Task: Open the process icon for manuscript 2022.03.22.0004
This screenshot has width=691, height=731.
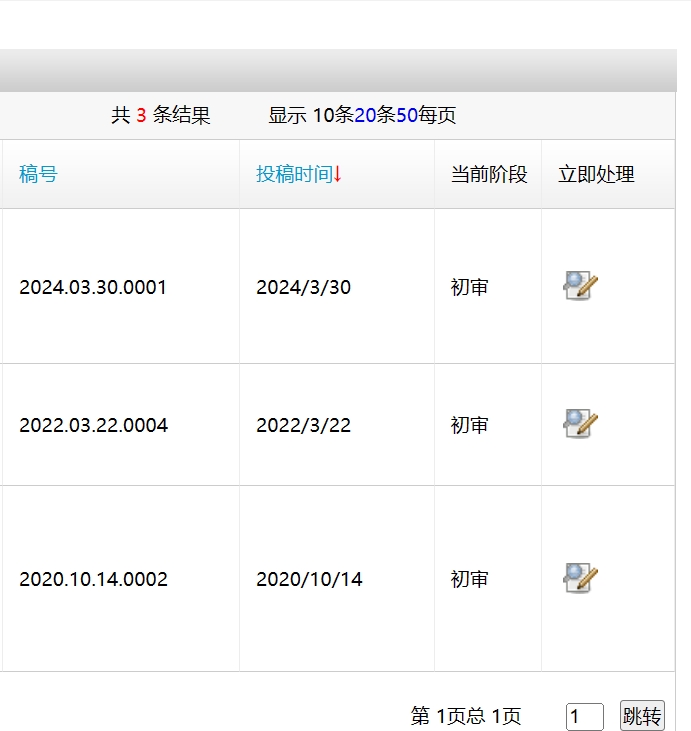Action: click(580, 424)
